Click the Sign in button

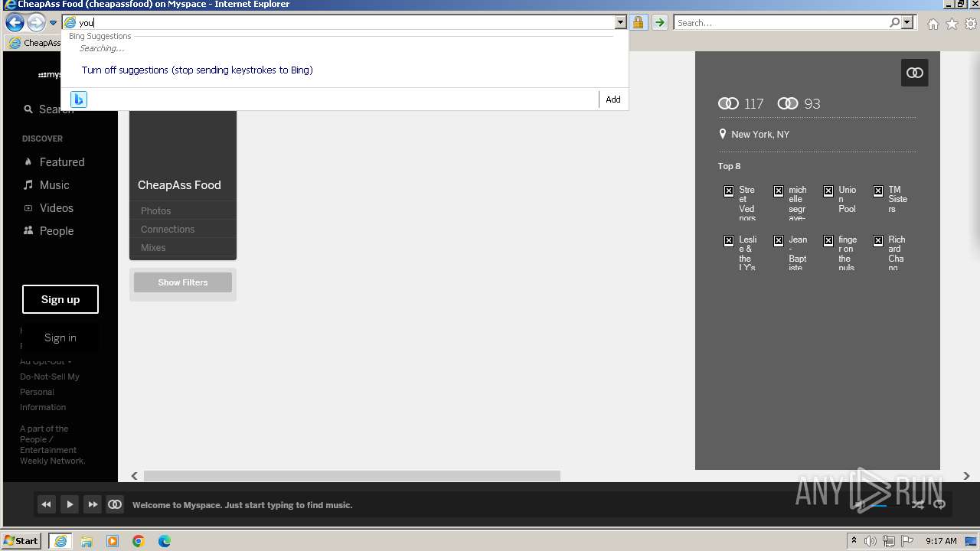click(x=60, y=337)
